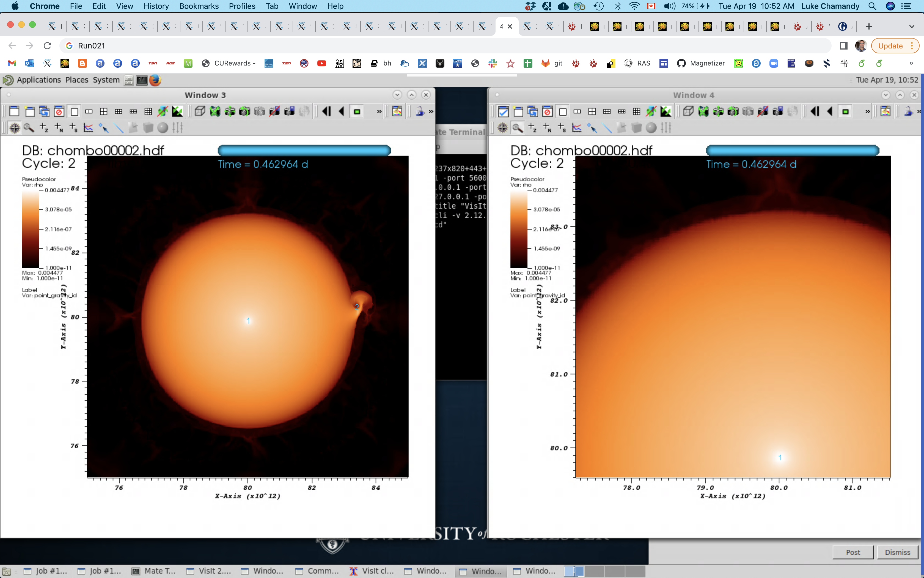Open Window 4 titlebar dropdown menu
Viewport: 924px width, 578px height.
click(x=886, y=95)
